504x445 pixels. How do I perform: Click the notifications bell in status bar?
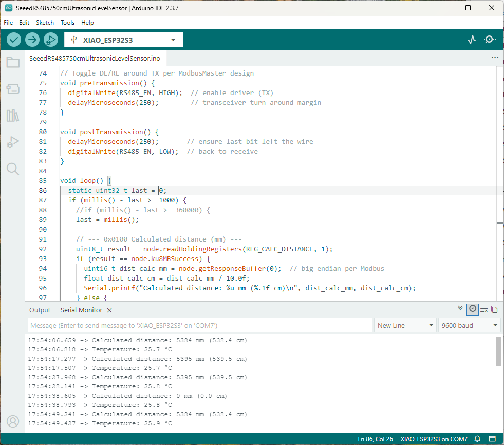[477, 439]
